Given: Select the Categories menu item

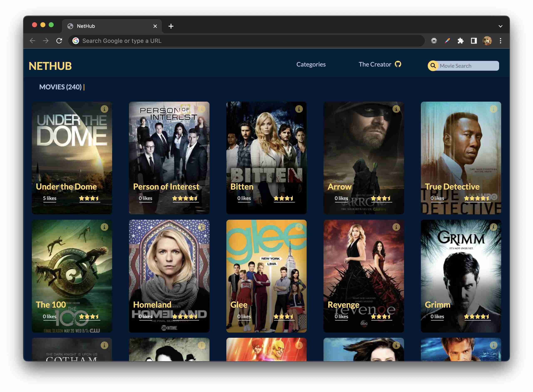Looking at the screenshot, I should point(311,64).
